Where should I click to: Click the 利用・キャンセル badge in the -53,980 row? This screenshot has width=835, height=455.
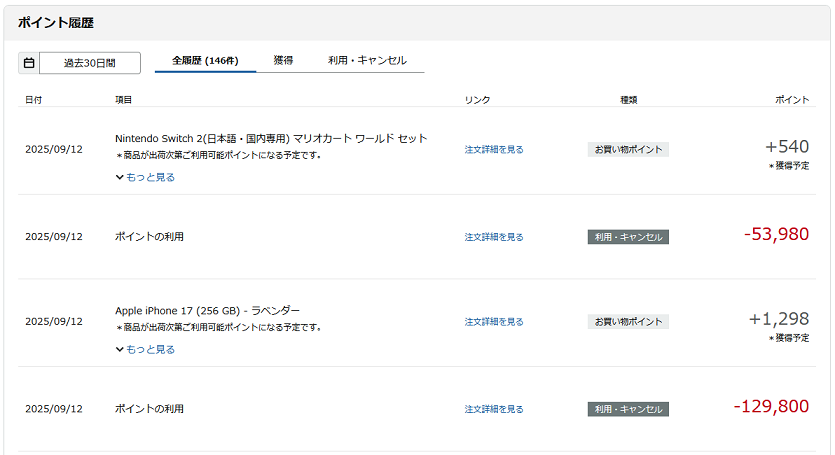tap(628, 238)
